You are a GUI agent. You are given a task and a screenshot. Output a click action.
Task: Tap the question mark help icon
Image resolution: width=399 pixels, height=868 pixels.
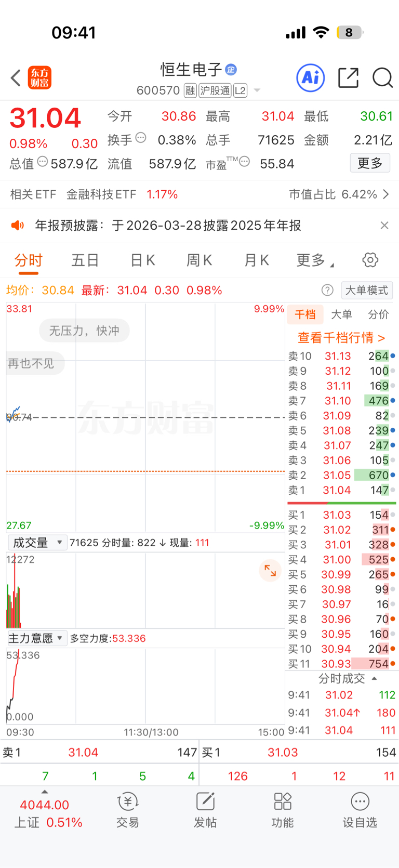pyautogui.click(x=327, y=290)
